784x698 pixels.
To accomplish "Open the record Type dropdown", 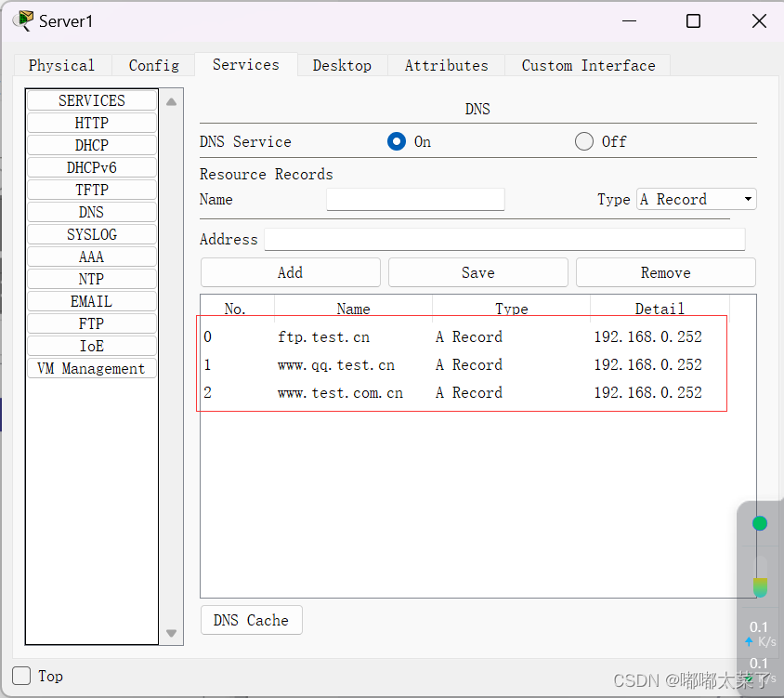I will (x=697, y=199).
